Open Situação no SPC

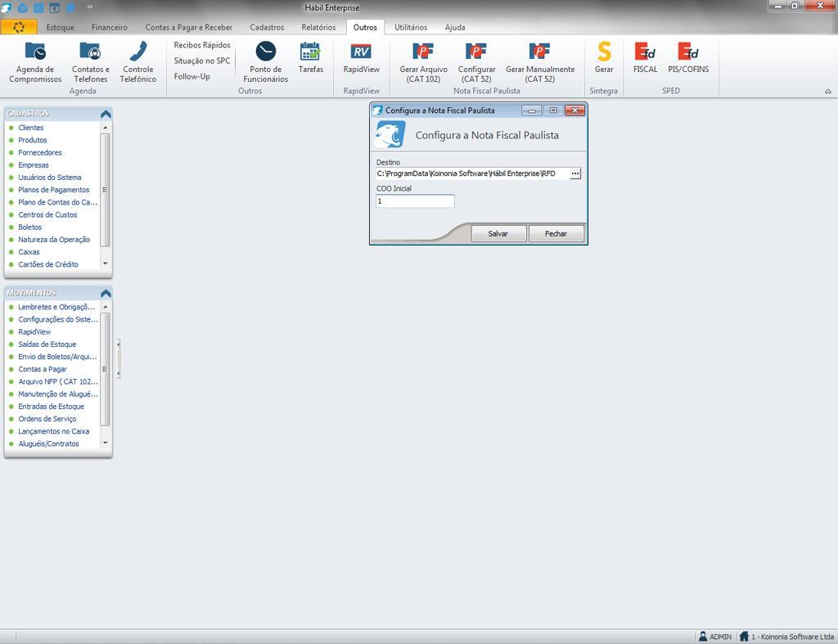[x=202, y=61]
